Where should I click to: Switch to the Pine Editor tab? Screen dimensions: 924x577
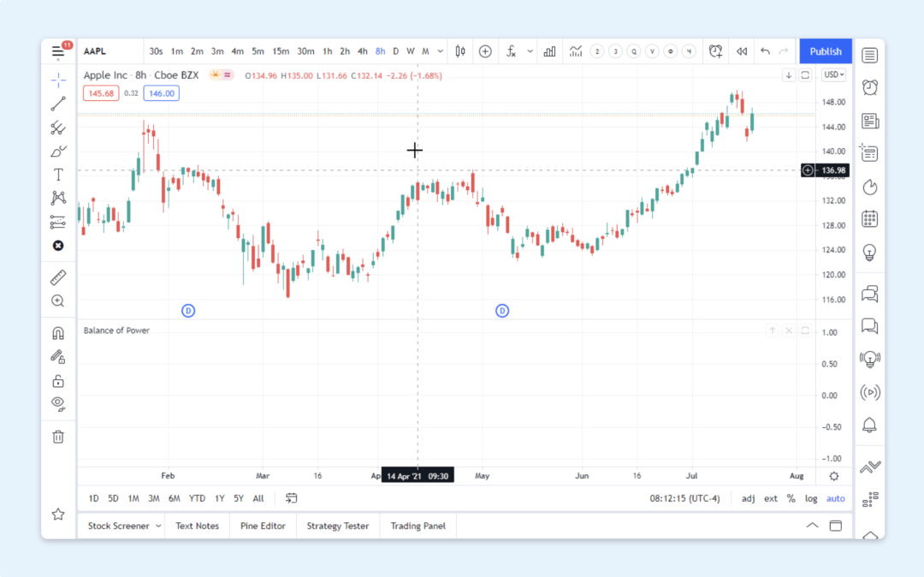point(263,526)
